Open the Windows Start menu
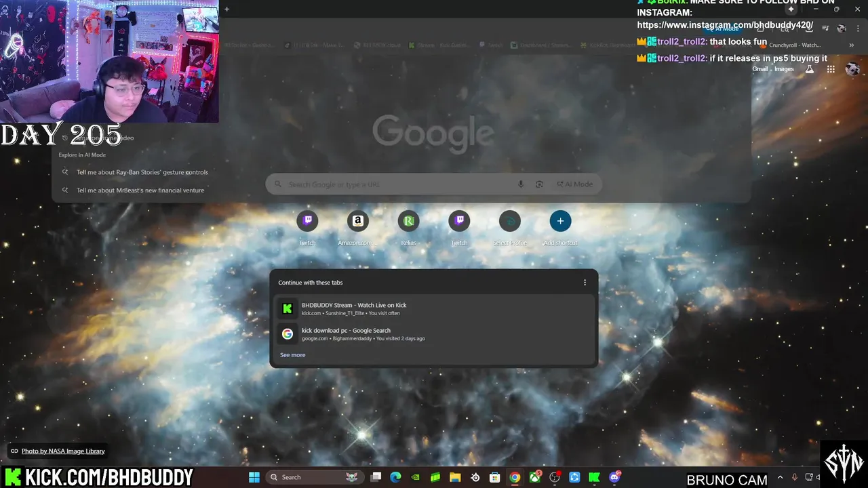 point(254,477)
